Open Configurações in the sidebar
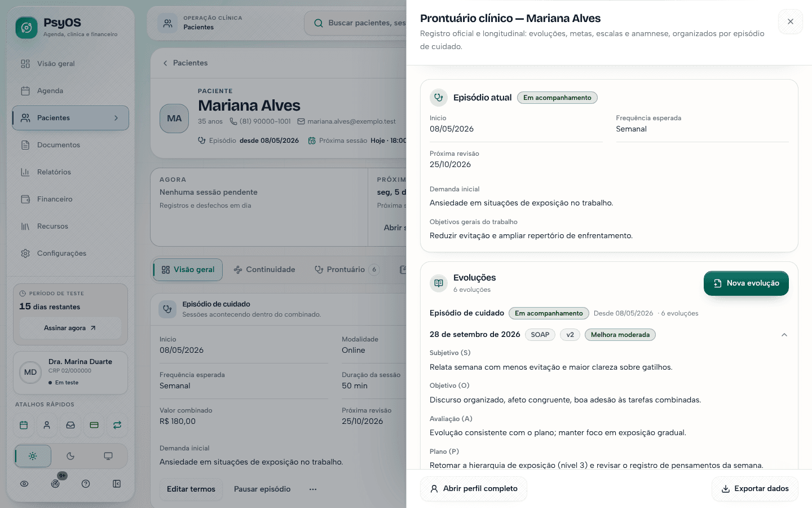 (x=70, y=253)
